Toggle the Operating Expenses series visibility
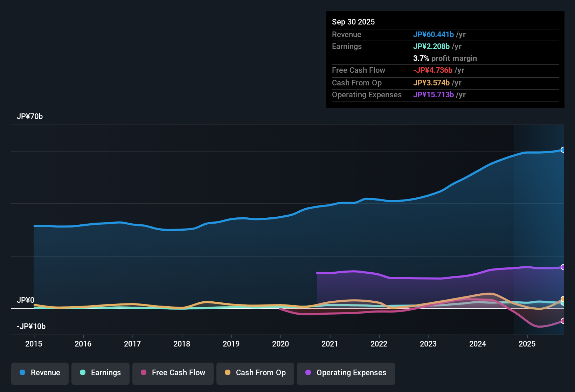 click(x=346, y=373)
